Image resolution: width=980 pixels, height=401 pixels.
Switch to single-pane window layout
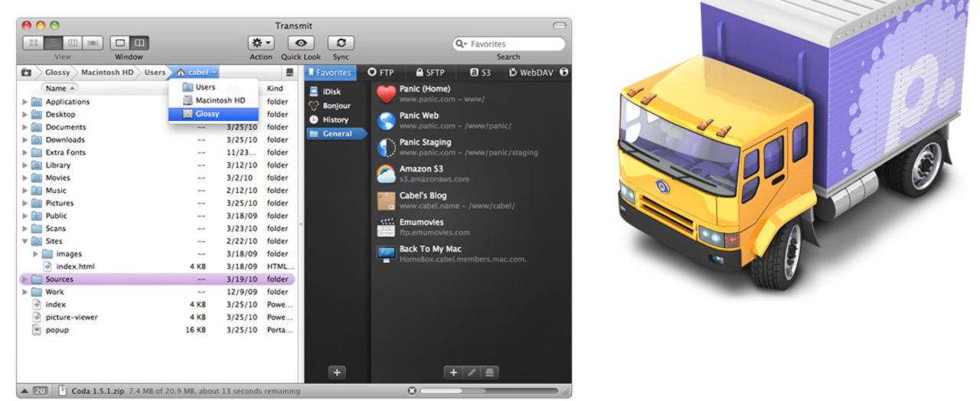(121, 44)
